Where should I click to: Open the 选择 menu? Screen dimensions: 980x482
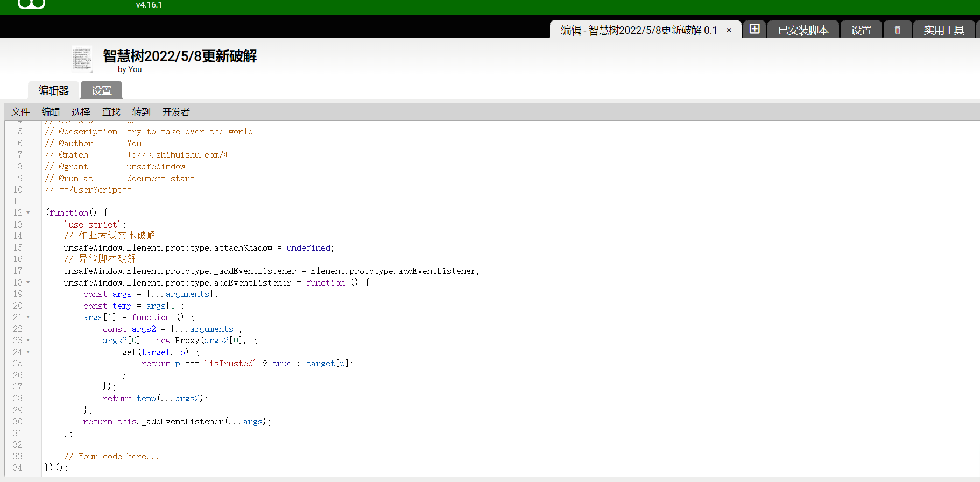click(81, 112)
